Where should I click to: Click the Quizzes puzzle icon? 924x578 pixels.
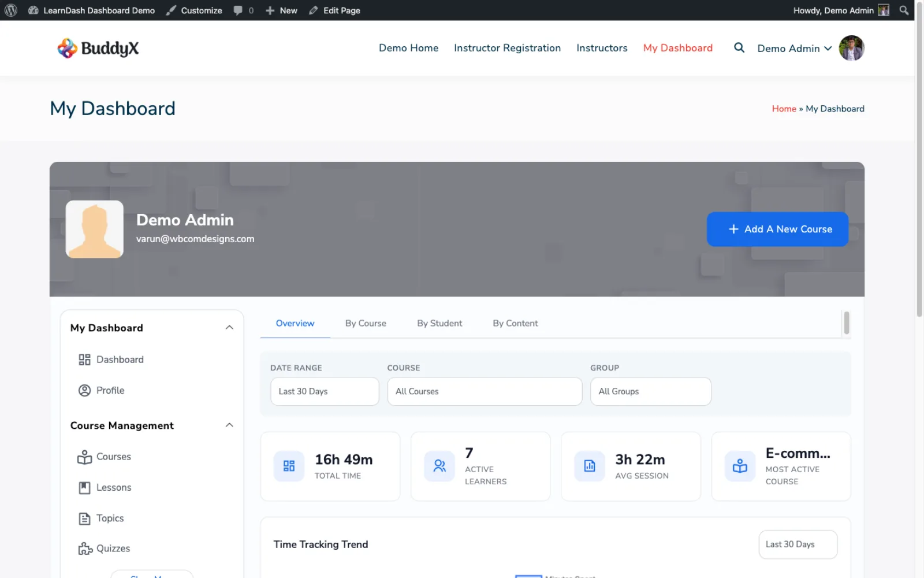pos(85,549)
